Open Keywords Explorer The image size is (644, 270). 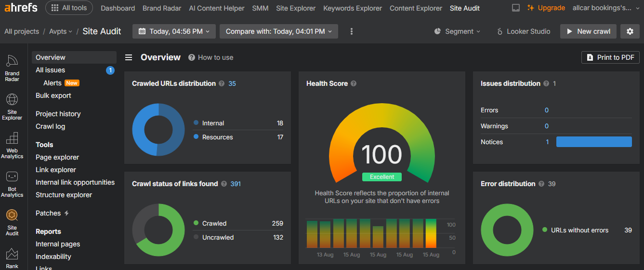tap(353, 8)
